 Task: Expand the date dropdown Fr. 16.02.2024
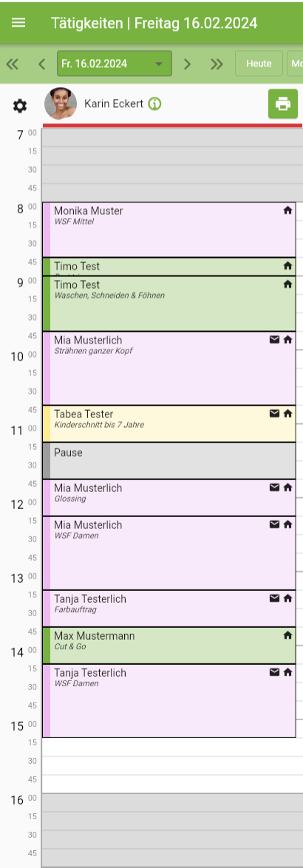pyautogui.click(x=115, y=64)
